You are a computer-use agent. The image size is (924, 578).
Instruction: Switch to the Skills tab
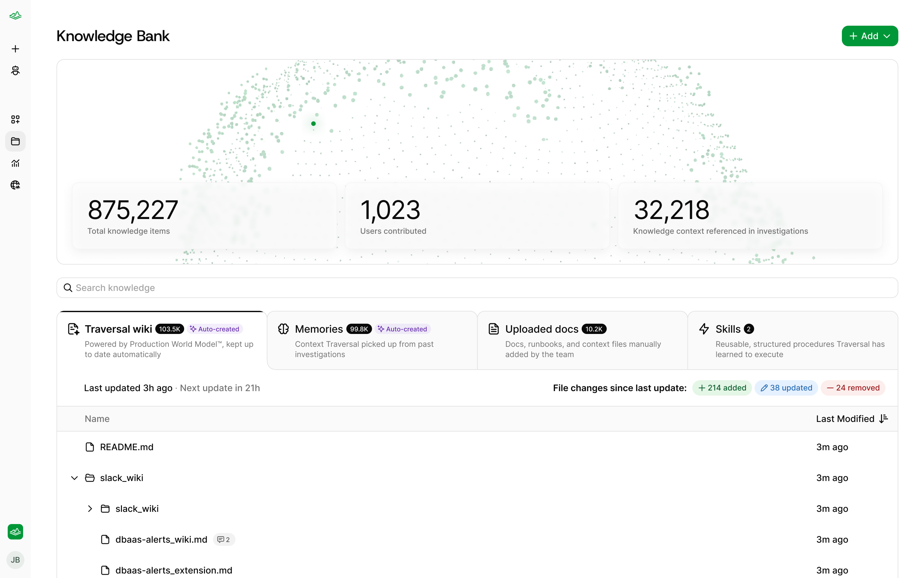coord(793,341)
